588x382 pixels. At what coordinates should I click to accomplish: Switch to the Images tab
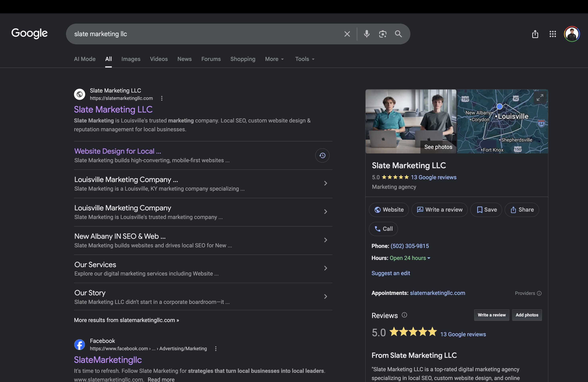pos(131,59)
